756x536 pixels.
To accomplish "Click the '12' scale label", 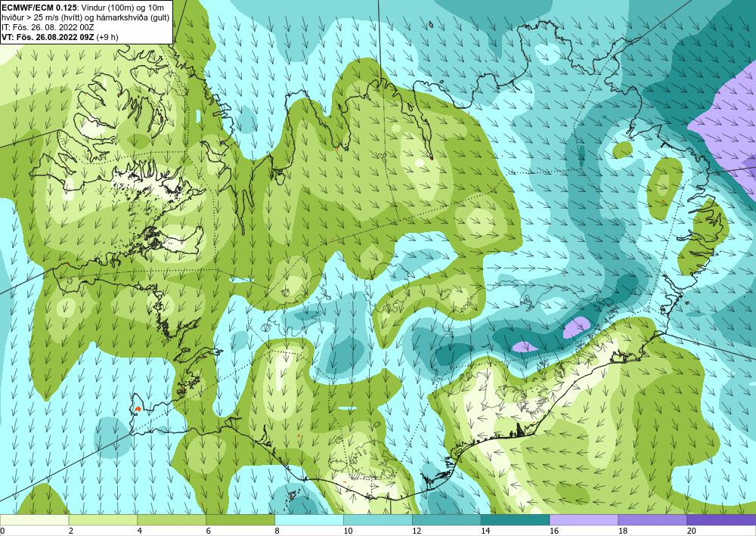I will tap(417, 531).
